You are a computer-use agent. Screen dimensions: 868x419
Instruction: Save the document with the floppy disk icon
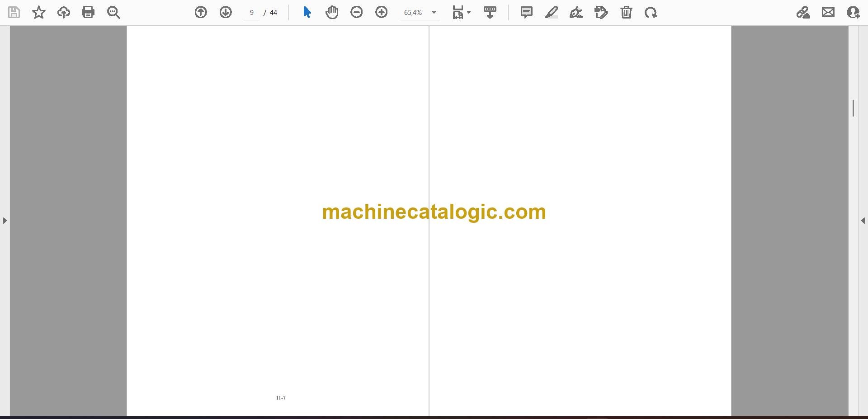[x=14, y=12]
